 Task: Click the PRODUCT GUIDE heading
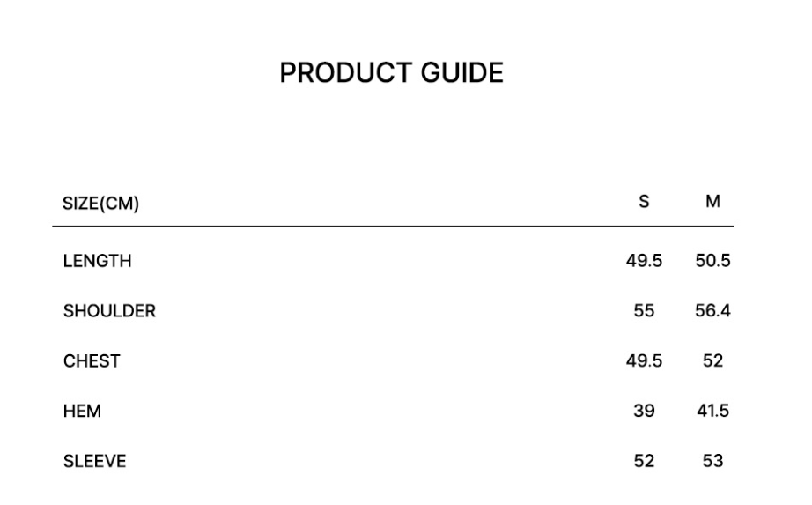(391, 73)
